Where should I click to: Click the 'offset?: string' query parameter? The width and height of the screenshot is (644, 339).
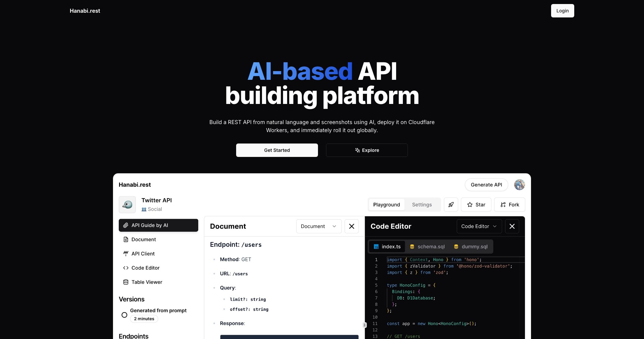pyautogui.click(x=249, y=309)
